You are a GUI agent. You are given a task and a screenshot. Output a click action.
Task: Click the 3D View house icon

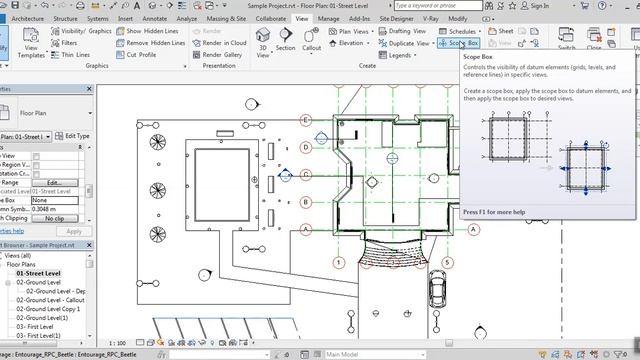coord(263,35)
